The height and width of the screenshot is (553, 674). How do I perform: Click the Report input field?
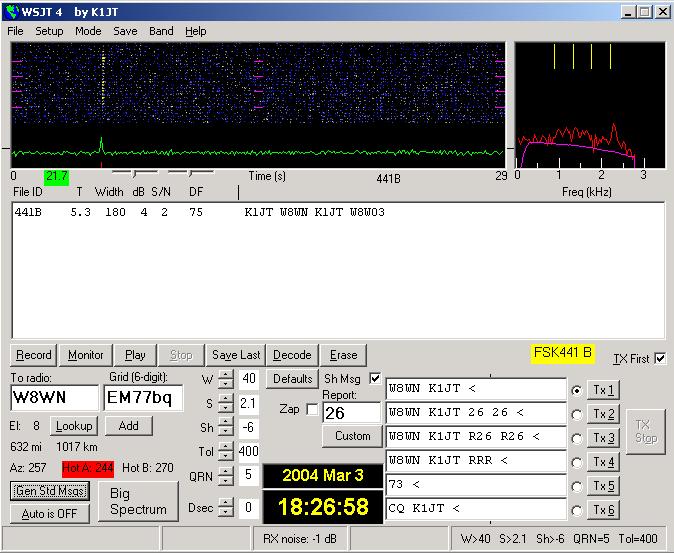tap(352, 413)
